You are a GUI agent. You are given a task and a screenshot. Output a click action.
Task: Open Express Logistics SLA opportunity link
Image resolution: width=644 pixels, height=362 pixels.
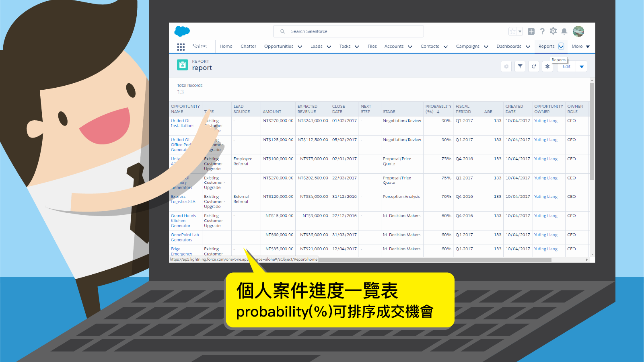click(183, 199)
